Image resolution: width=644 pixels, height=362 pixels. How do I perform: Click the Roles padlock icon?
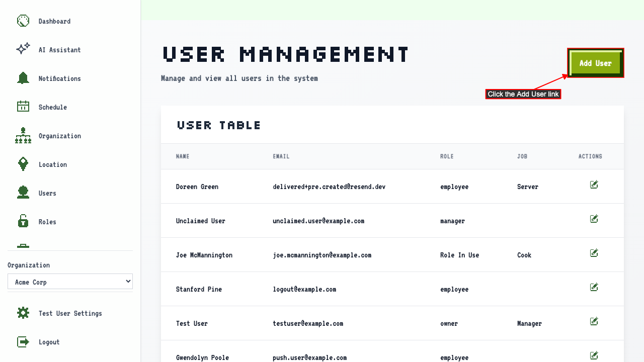[23, 222]
